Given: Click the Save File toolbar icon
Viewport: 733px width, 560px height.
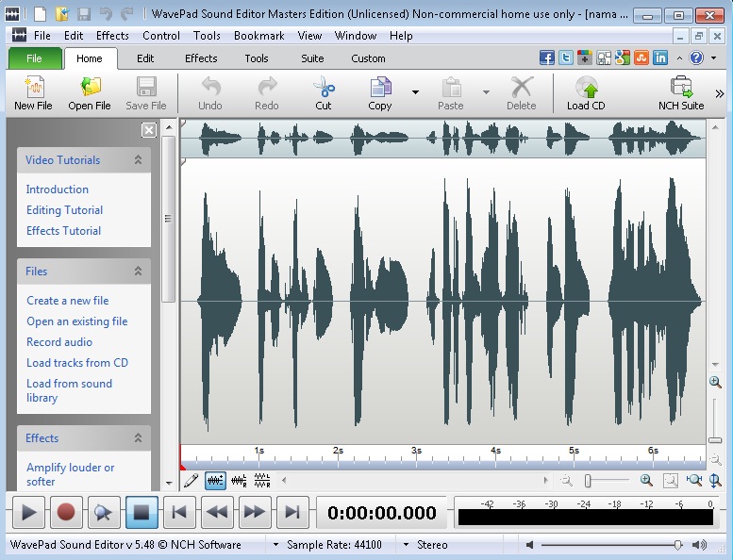Looking at the screenshot, I should 146,93.
